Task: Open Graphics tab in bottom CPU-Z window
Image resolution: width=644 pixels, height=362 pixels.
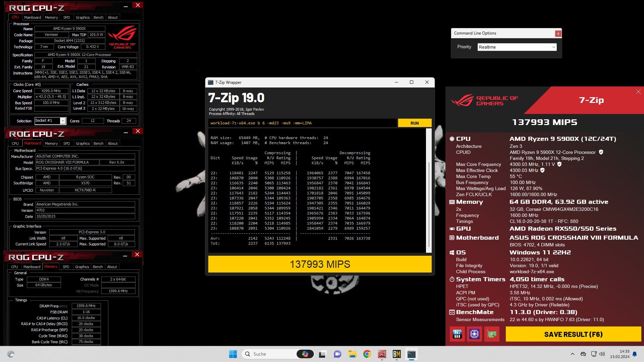Action: [x=82, y=267]
